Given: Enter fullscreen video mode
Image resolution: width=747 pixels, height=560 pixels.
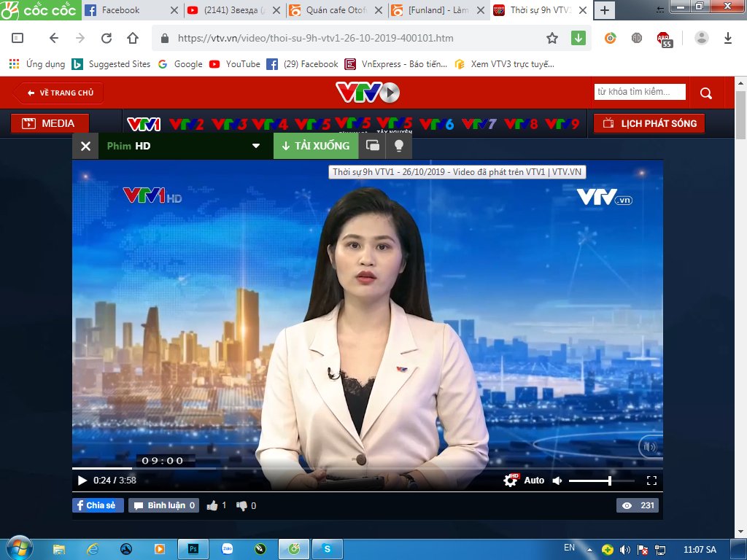Looking at the screenshot, I should point(651,481).
